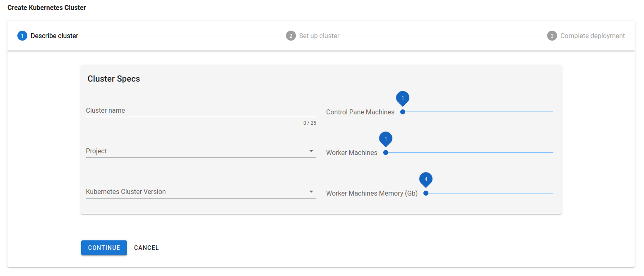Click the Worker Machines Memory slider track
Screen dimensions: 644x276
[x=488, y=193]
